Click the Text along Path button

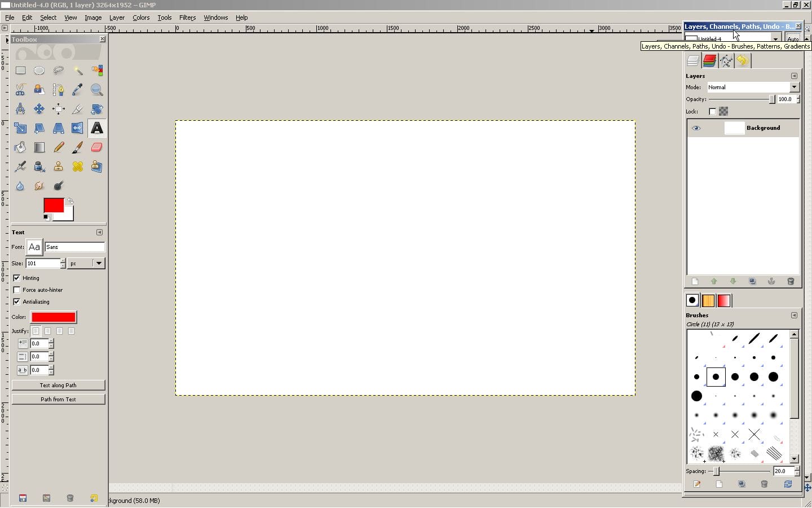[x=58, y=386]
